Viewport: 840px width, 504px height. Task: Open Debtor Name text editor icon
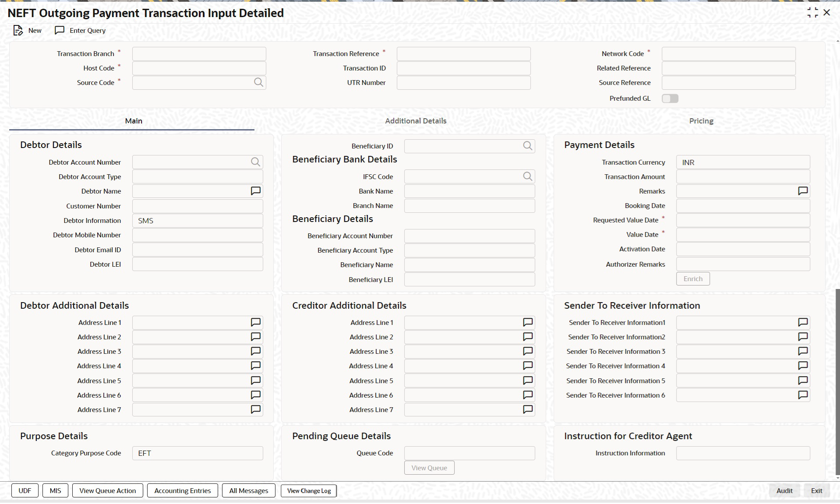point(255,191)
